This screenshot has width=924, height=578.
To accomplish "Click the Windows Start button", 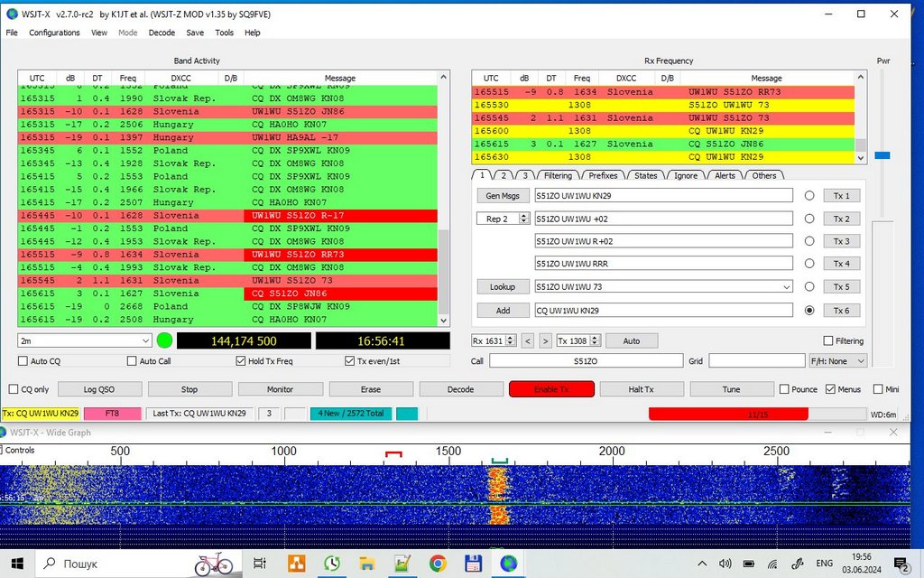I will pyautogui.click(x=17, y=564).
